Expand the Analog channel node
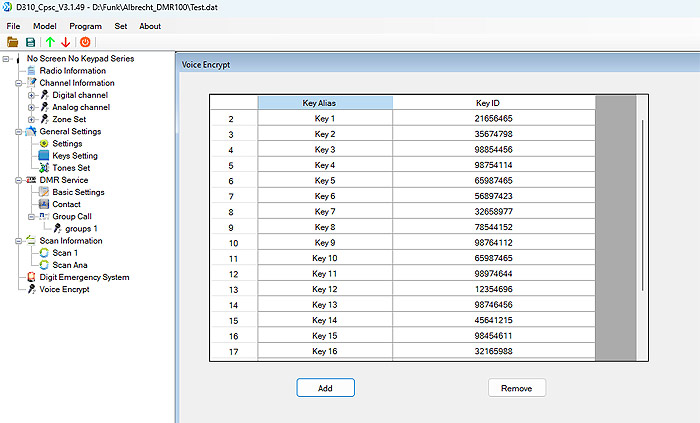 [32, 107]
